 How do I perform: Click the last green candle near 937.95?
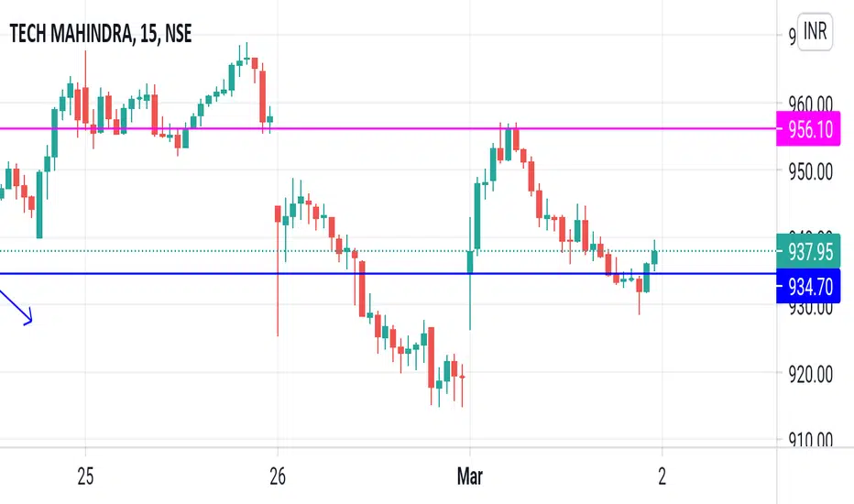click(654, 257)
